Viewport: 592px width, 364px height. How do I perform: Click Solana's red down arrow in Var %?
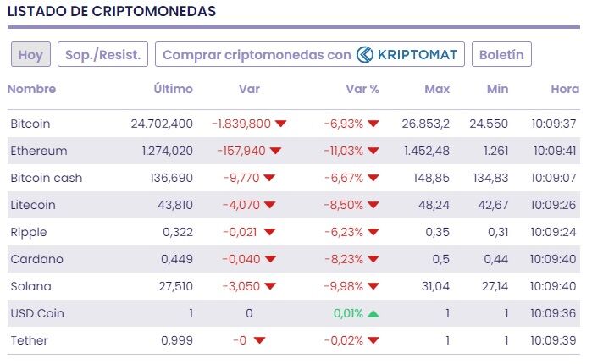(373, 286)
